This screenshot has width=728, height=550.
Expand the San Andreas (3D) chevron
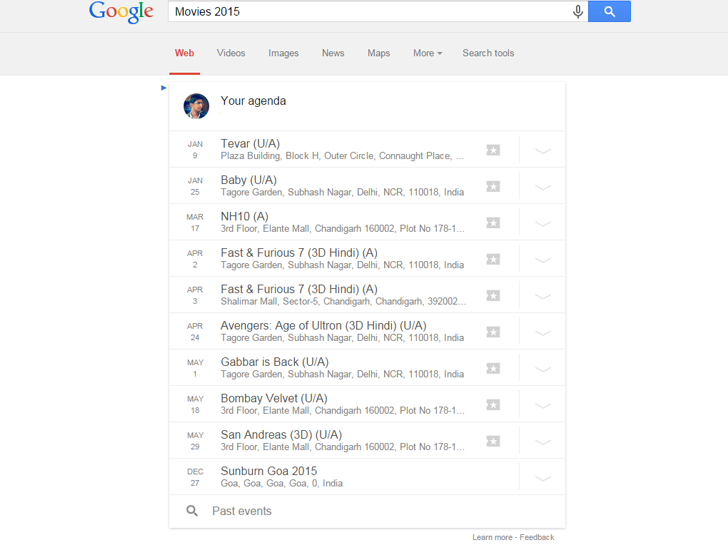pos(543,442)
